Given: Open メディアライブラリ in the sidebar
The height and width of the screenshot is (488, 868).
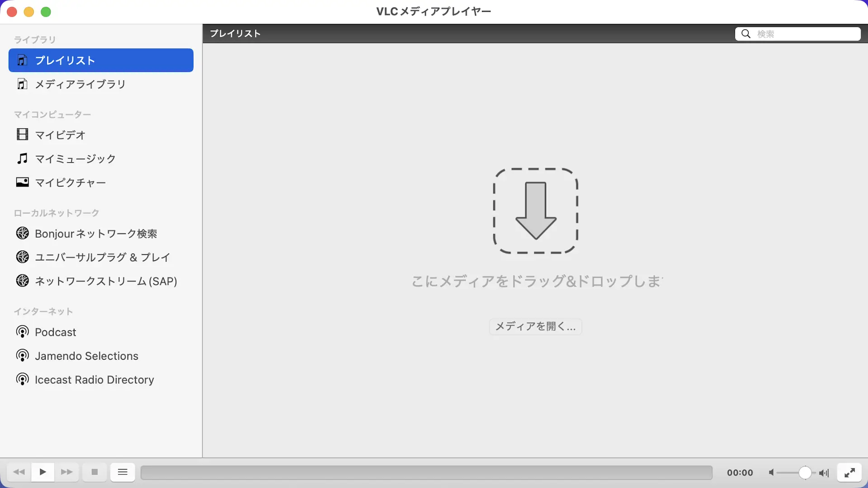Looking at the screenshot, I should tap(101, 84).
